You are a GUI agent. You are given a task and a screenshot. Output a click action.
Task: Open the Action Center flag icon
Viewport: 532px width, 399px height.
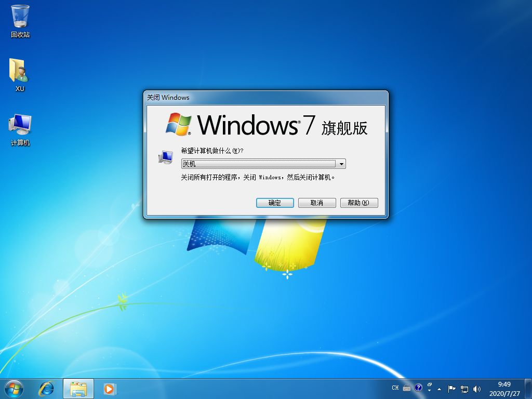(451, 389)
